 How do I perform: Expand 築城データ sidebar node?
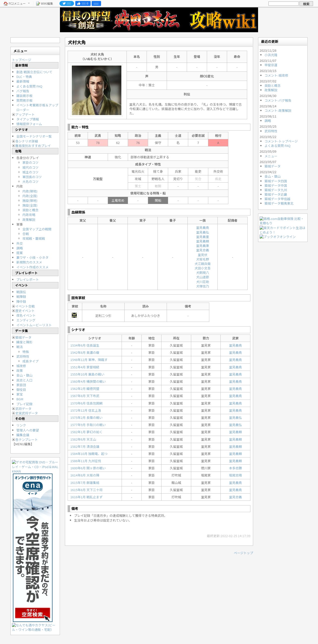click(14, 337)
